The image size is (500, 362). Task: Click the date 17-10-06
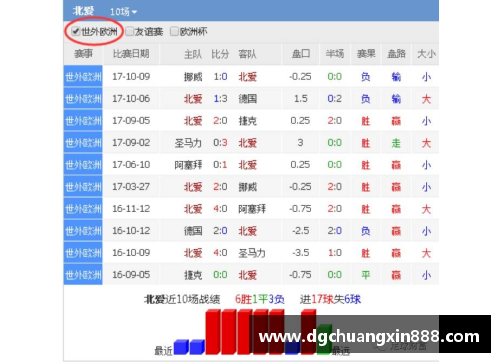point(131,99)
